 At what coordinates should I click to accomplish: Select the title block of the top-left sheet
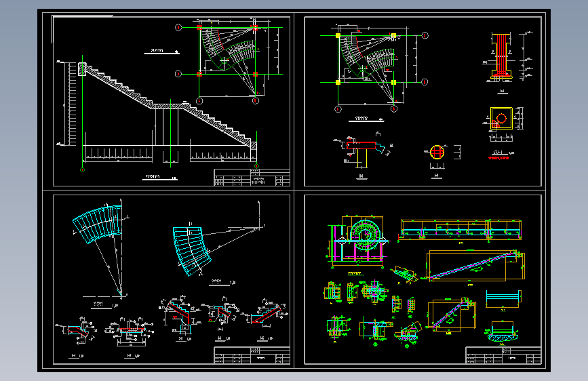252,178
